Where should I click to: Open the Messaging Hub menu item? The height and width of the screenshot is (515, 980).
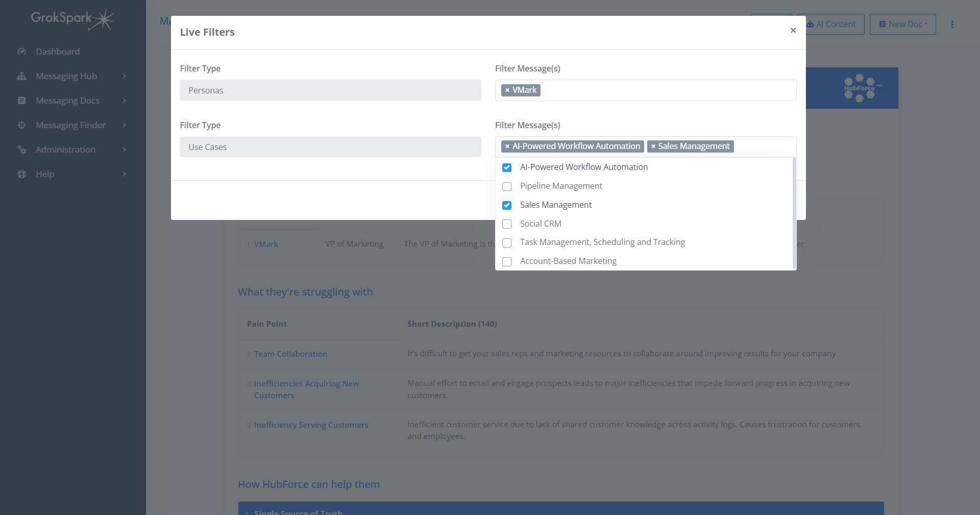(x=66, y=76)
